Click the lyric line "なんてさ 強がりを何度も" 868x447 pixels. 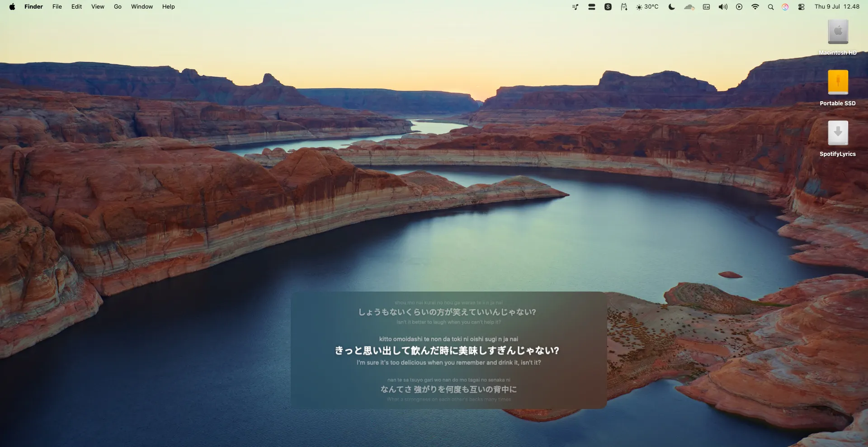(x=448, y=389)
